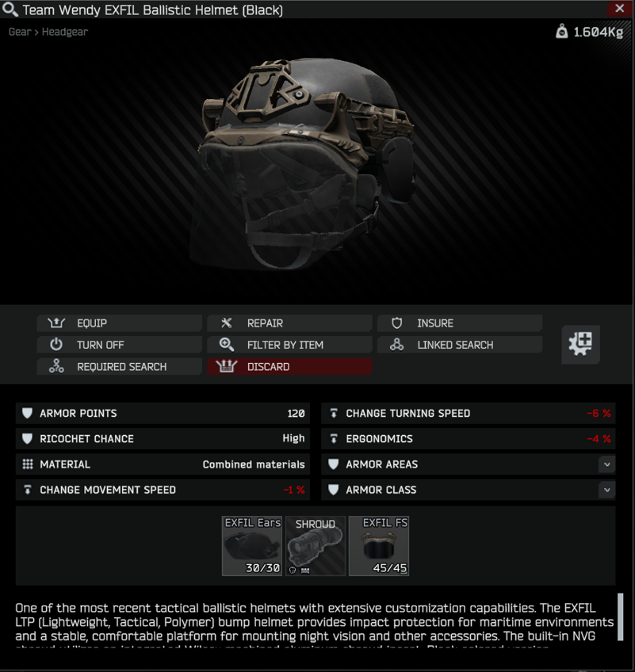
Task: Open the modding gear-plus icon button
Action: click(x=580, y=345)
